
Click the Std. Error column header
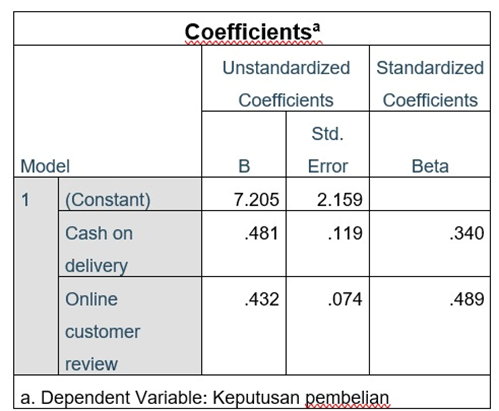coord(328,150)
